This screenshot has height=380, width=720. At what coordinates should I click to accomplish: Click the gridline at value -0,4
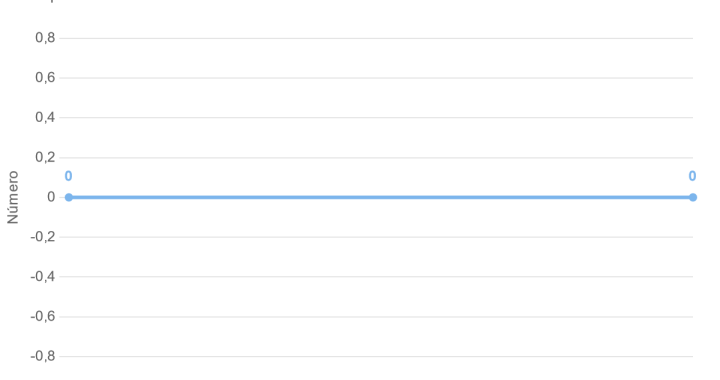[x=376, y=277]
